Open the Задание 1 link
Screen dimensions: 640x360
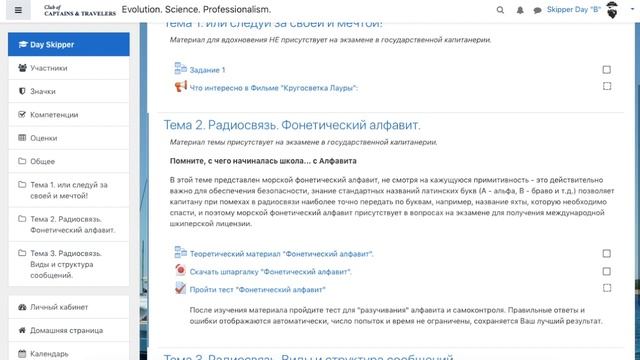pos(207,70)
